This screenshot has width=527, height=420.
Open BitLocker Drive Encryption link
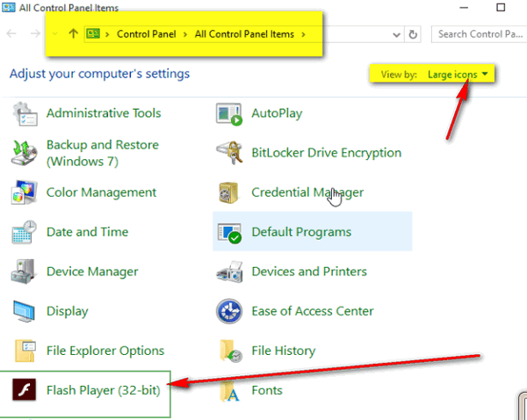point(327,153)
